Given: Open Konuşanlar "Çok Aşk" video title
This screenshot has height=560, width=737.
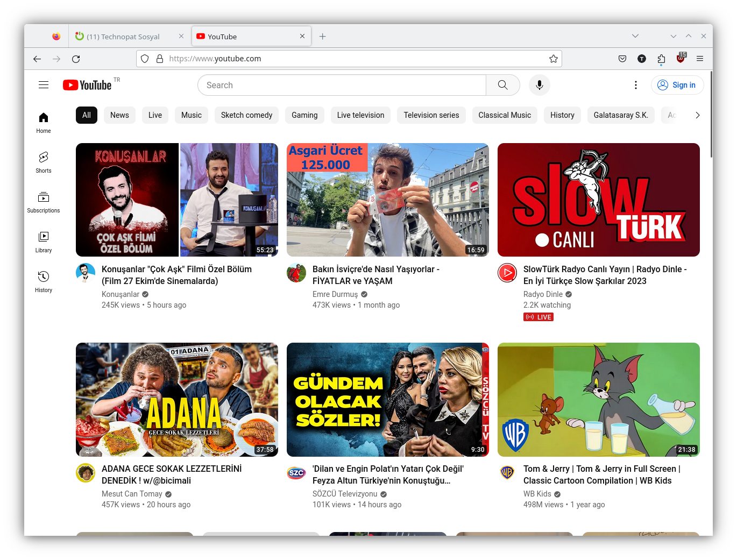Looking at the screenshot, I should coord(176,275).
